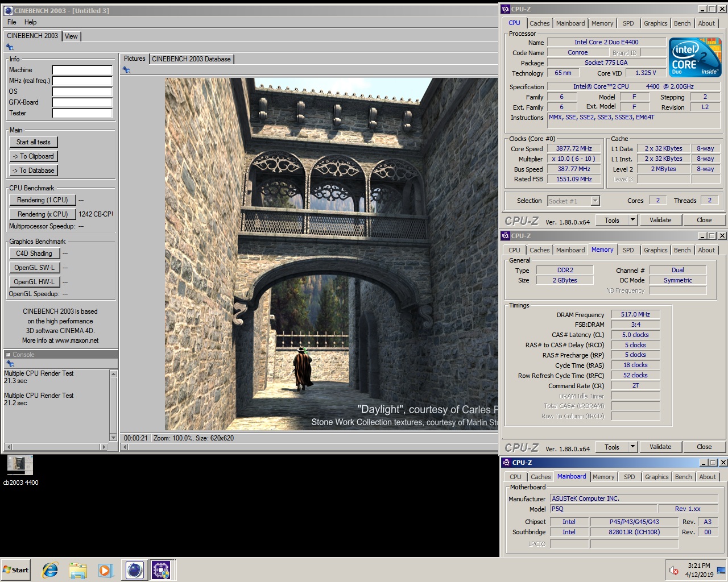
Task: Open the cb2003 4400 desktop icon
Action: (x=20, y=470)
